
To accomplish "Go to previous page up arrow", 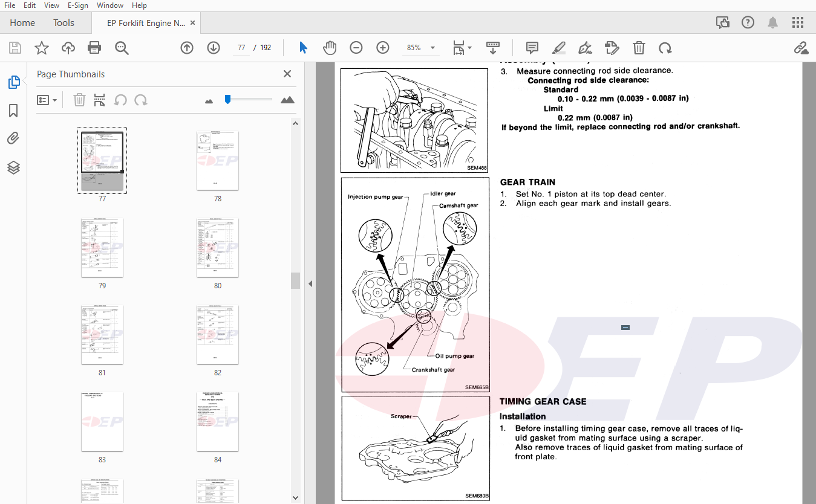I will point(187,48).
